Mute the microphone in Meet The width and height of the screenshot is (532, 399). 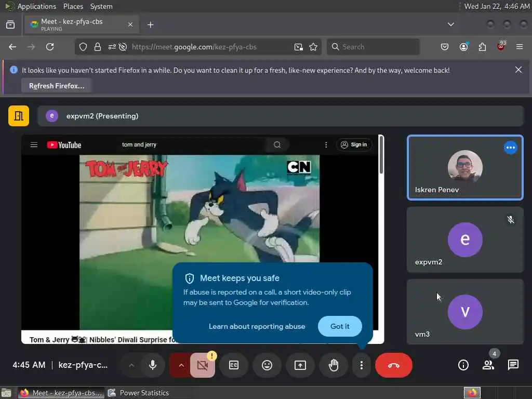tap(153, 365)
